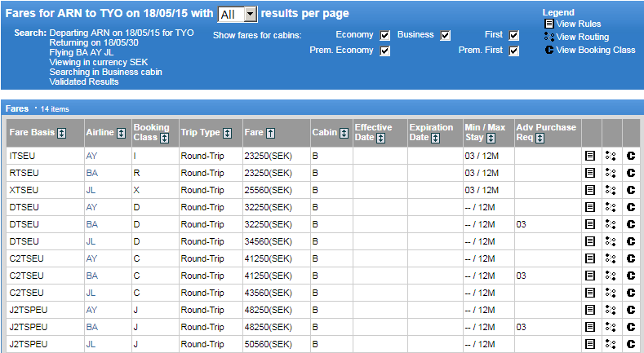This screenshot has width=644, height=353.
Task: Sort by Min / Max Stay column
Action: point(491,139)
